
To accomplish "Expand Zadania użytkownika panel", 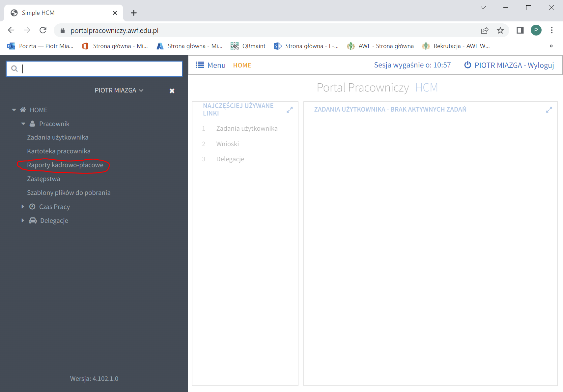I will click(549, 110).
